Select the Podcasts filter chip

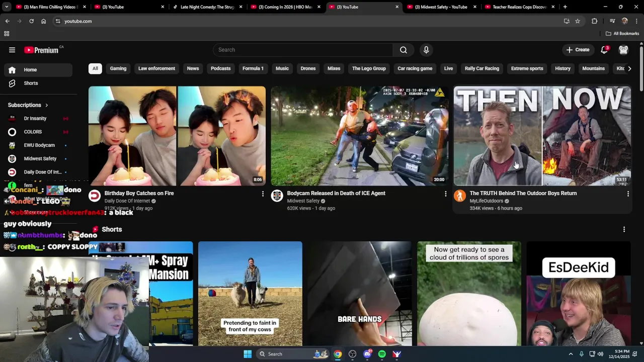coord(220,68)
